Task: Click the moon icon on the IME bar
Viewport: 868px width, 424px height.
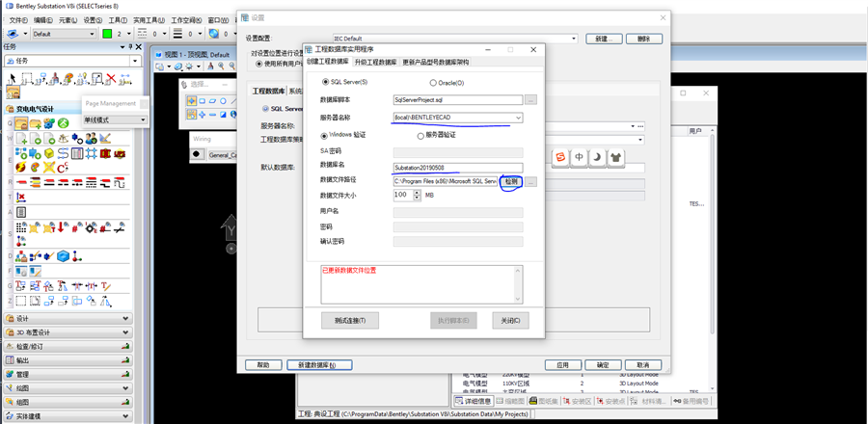Action: (597, 157)
